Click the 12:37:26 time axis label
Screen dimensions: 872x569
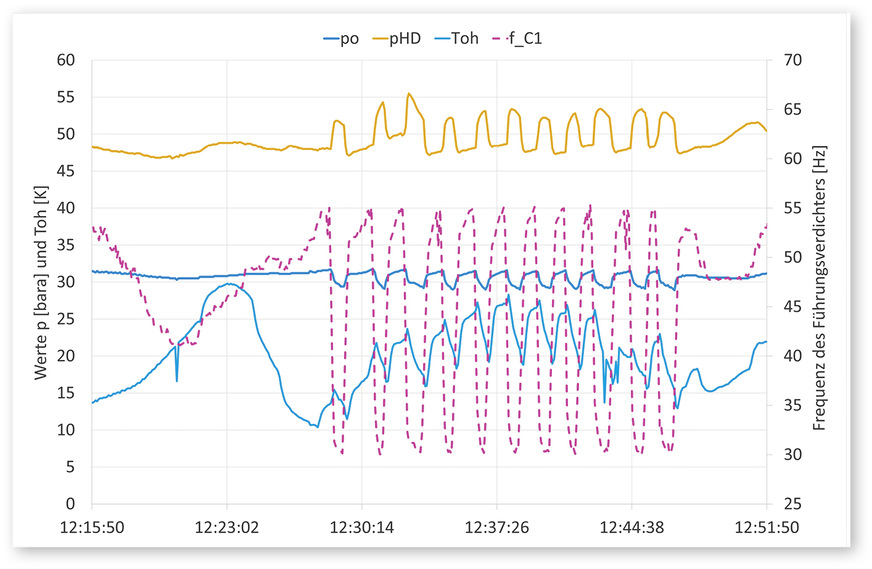click(497, 524)
